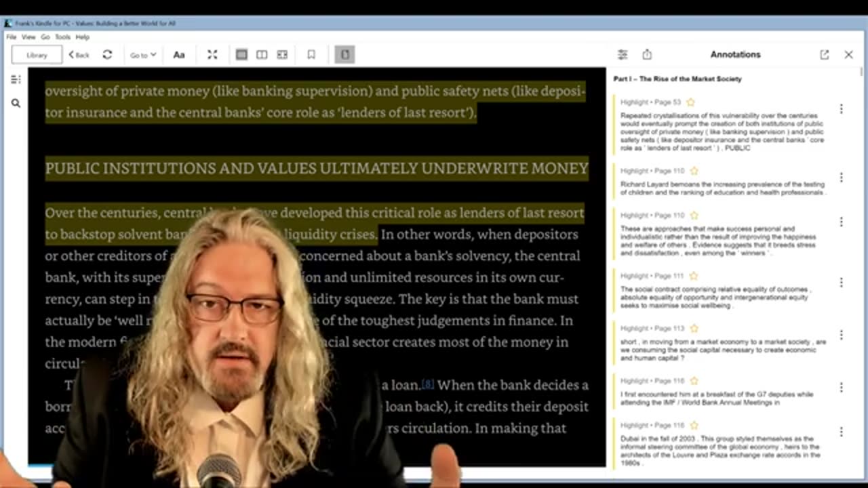The image size is (868, 488).
Task: Open options menu for Page 111 highlight
Action: tap(841, 282)
